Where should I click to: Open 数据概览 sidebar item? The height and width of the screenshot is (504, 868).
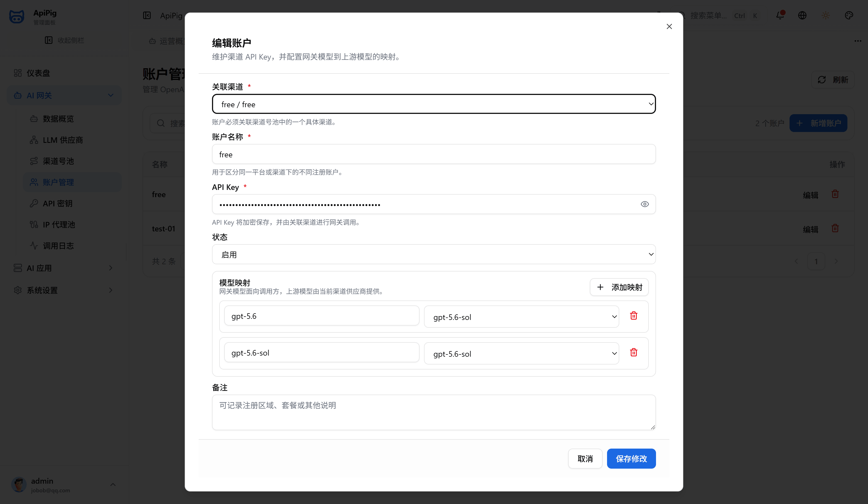coord(72,119)
